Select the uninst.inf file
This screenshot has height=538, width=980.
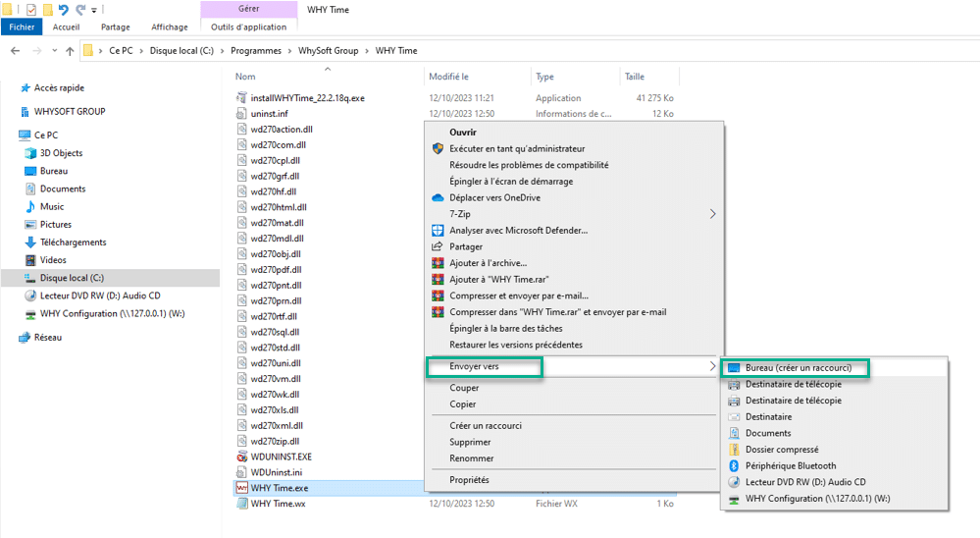coord(270,113)
